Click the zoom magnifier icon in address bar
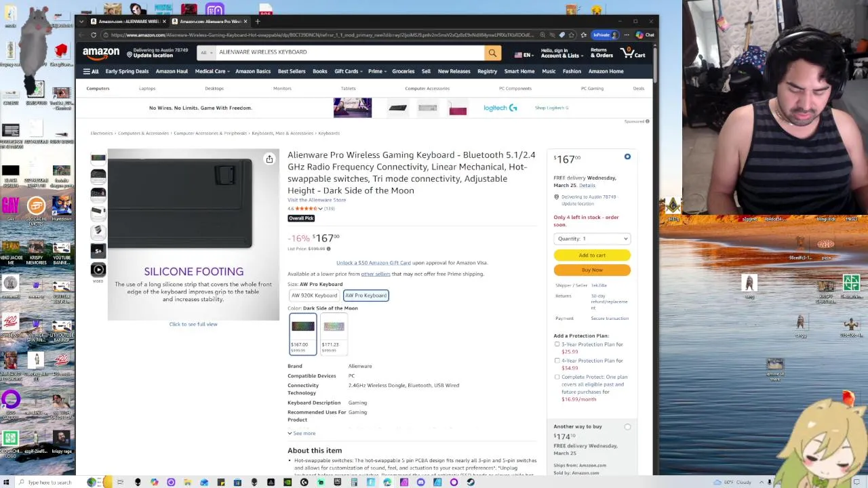The image size is (868, 488). 542,35
